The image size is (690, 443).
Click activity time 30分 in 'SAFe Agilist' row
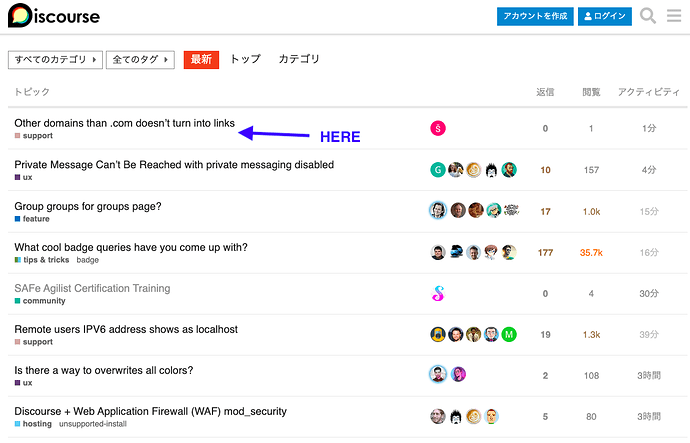pos(649,293)
